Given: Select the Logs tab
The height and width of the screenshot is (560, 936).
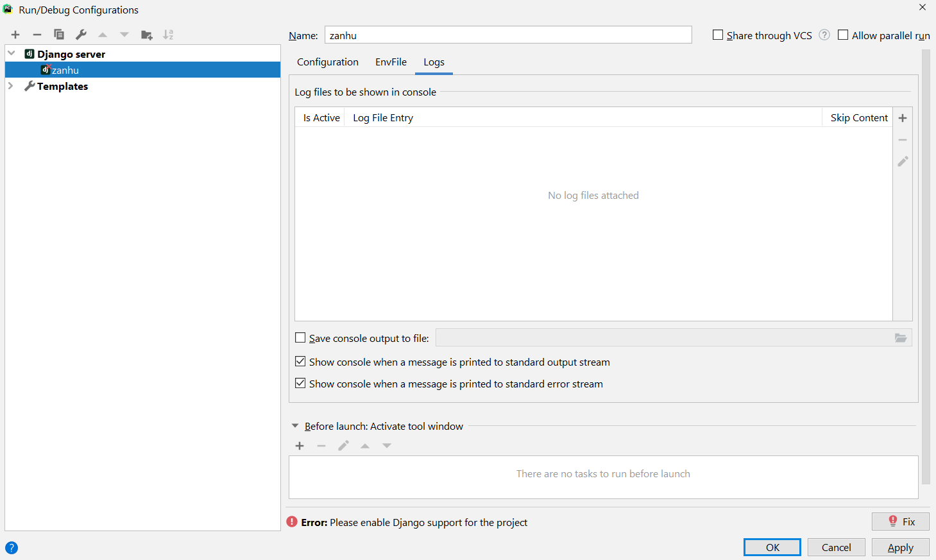Looking at the screenshot, I should click(x=434, y=62).
